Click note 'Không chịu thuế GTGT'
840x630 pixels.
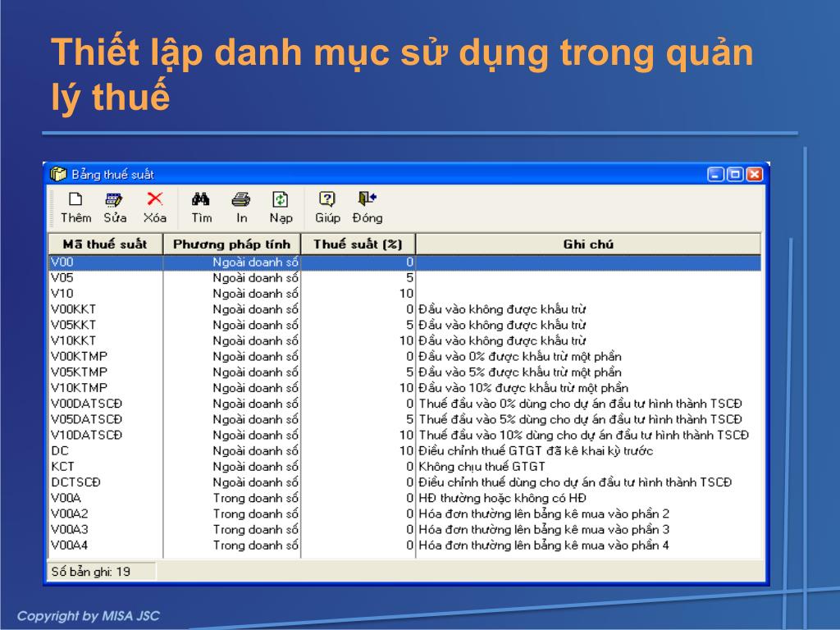click(482, 467)
